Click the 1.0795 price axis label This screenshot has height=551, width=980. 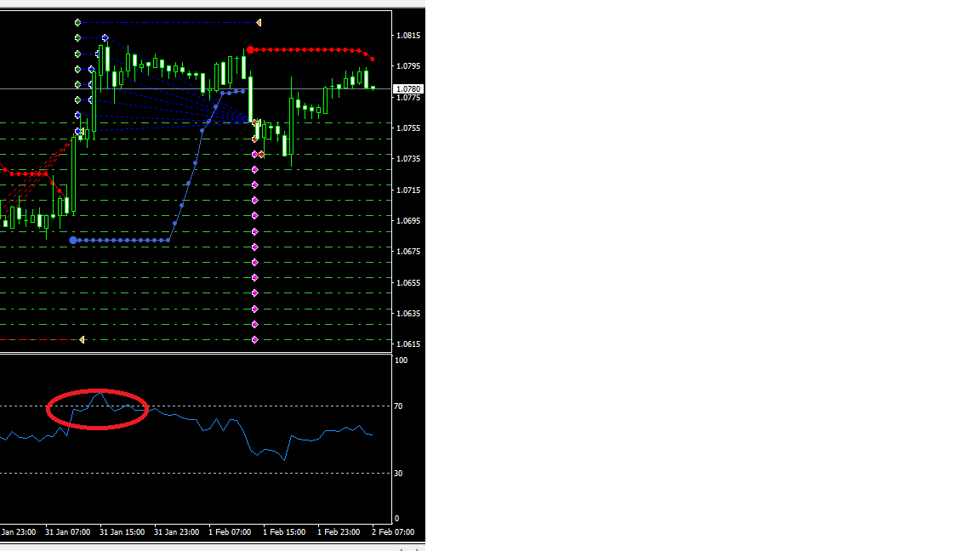(408, 66)
